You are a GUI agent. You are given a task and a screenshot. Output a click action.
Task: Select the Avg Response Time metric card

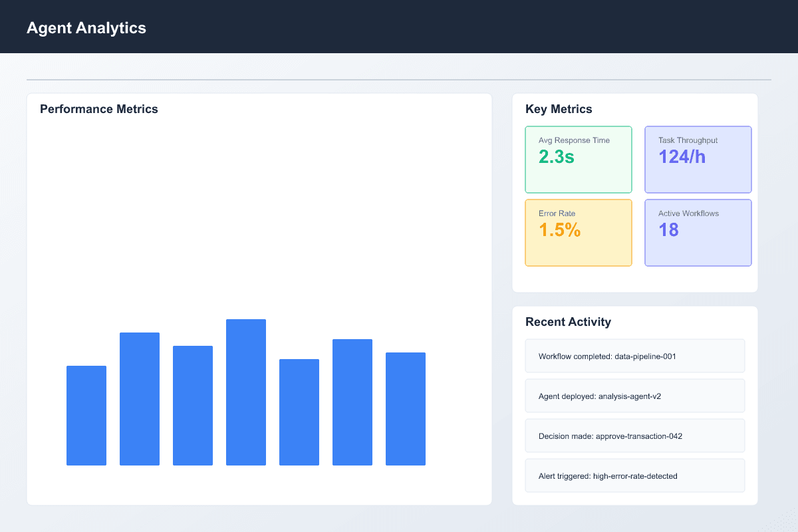(578, 159)
